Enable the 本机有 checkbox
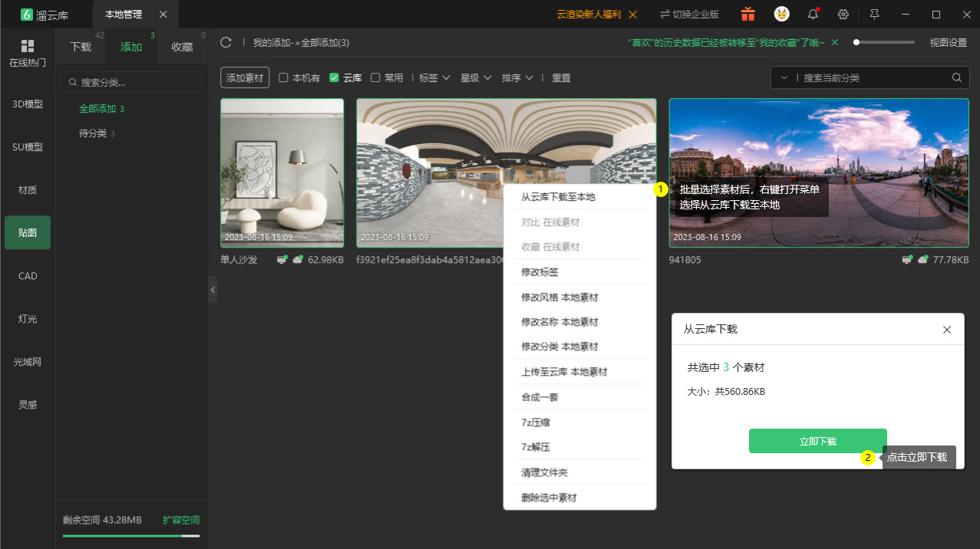This screenshot has width=980, height=549. (x=283, y=77)
